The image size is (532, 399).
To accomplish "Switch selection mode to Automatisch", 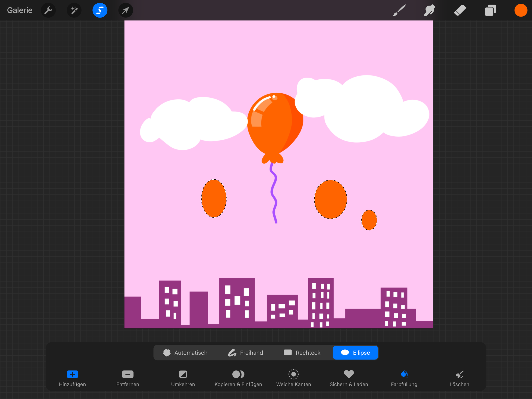I will (185, 353).
